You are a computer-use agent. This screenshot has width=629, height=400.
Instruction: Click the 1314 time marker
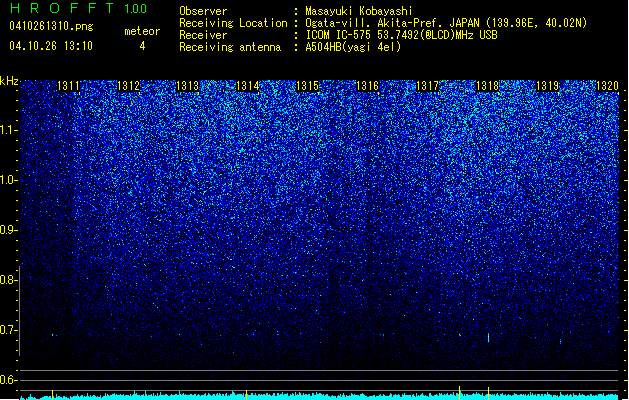click(248, 86)
